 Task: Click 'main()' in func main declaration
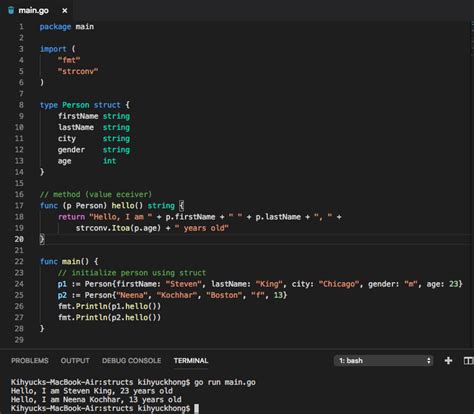point(76,261)
